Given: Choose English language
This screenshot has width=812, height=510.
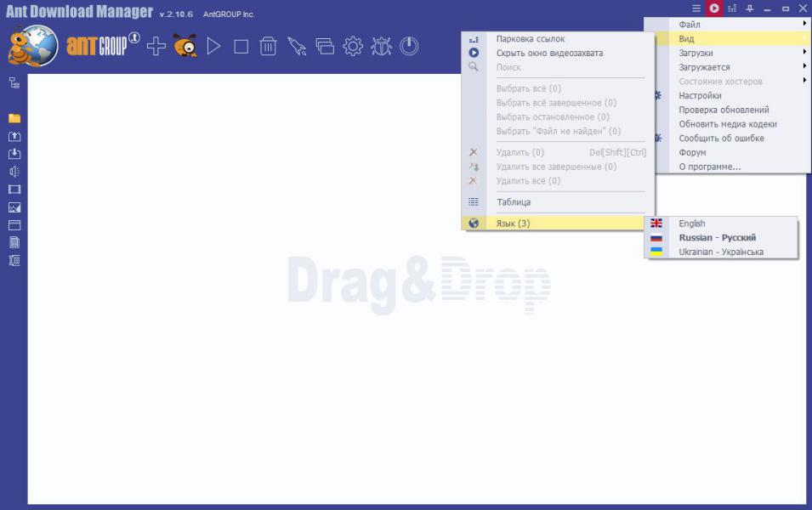Looking at the screenshot, I should 721,224.
